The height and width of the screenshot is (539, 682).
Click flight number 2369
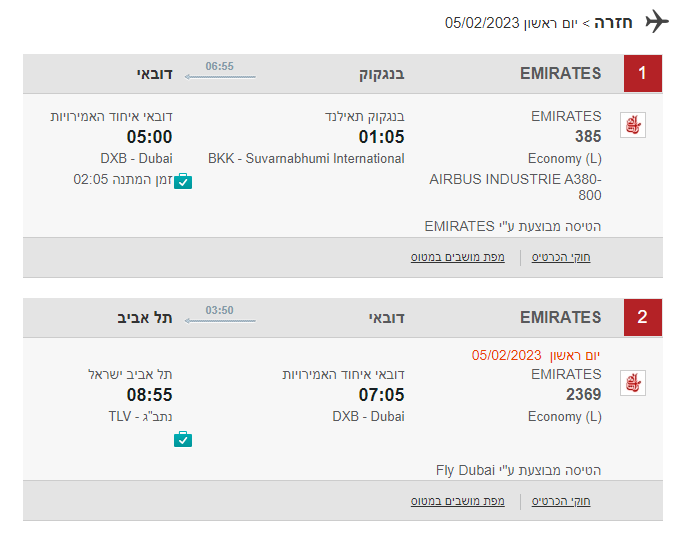(x=583, y=395)
